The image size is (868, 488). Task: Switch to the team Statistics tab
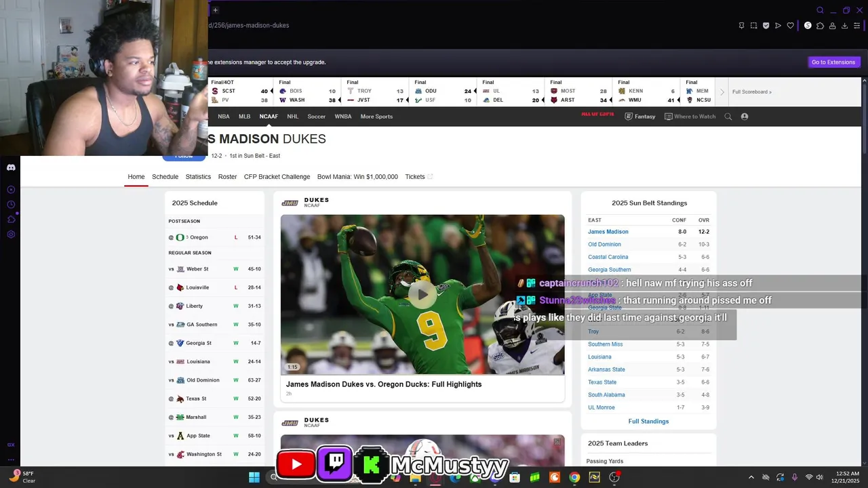[198, 177]
